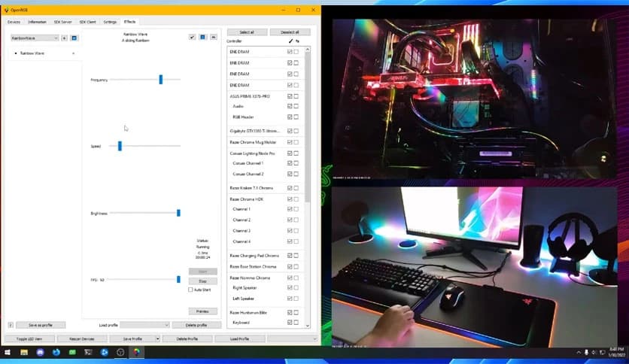The width and height of the screenshot is (629, 364).
Task: Click the Frequency slider handle
Action: tap(161, 80)
